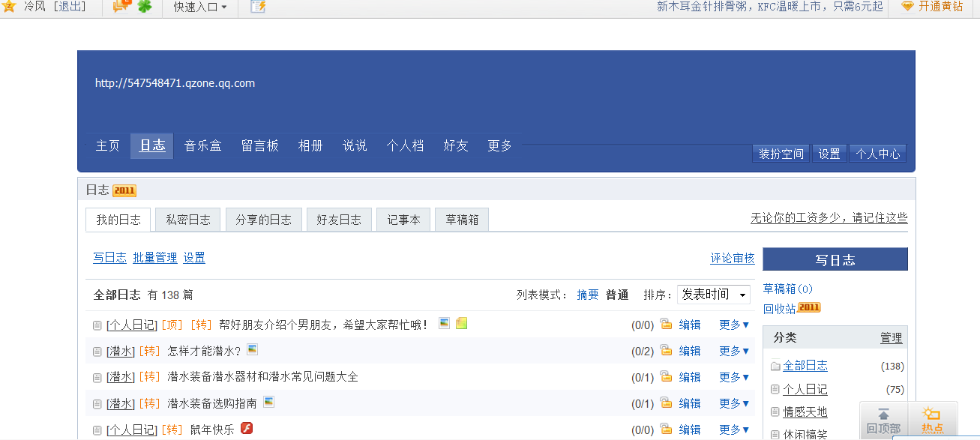Click the 热点 hotspot icon at bottom right
The width and height of the screenshot is (980, 440).
(x=932, y=422)
